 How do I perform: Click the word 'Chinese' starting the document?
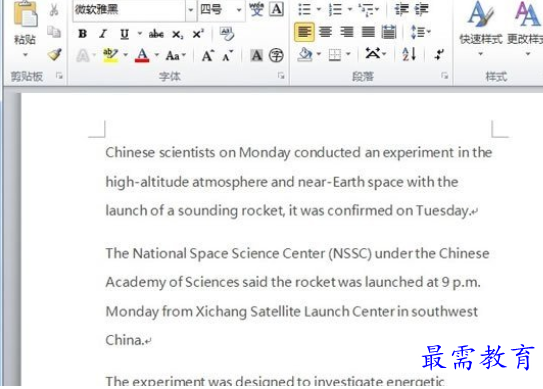[x=130, y=152]
